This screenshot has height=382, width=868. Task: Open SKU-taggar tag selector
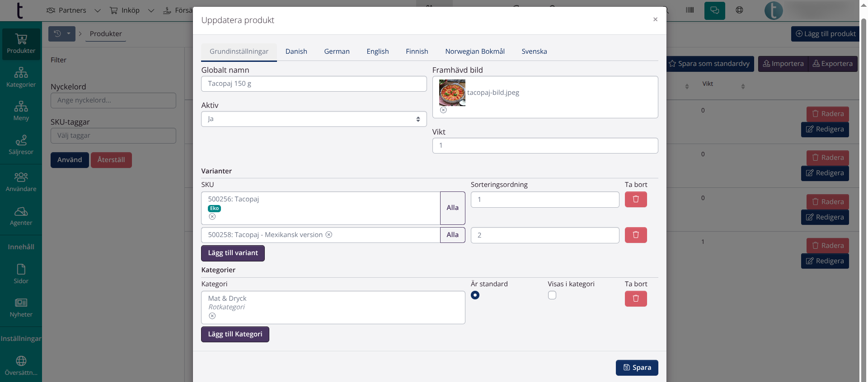pos(113,135)
